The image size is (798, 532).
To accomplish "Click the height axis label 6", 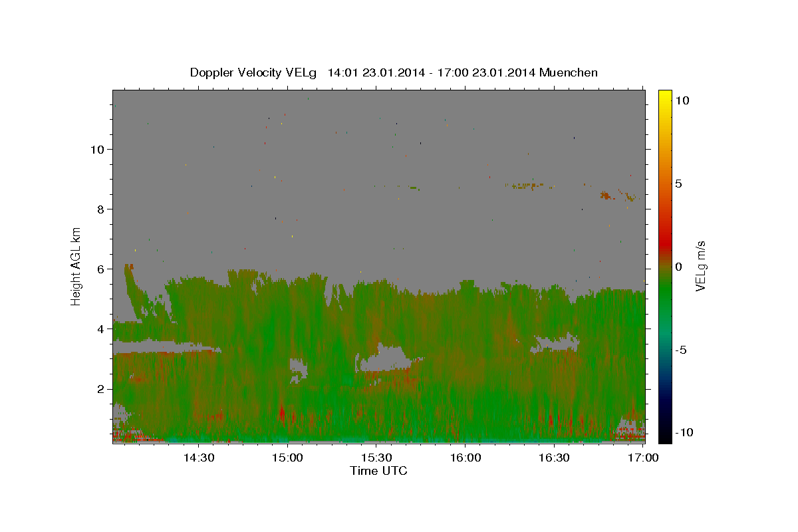I will pos(99,269).
